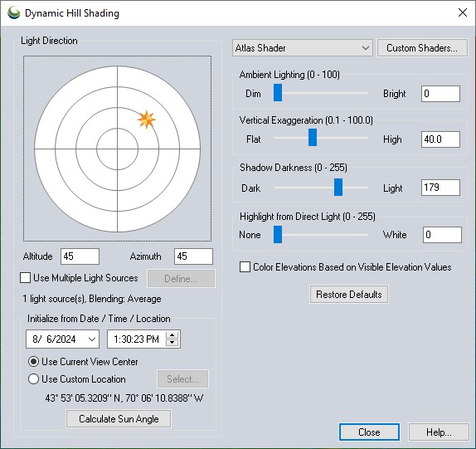Click the sun icon in light direction circle
The image size is (476, 449).
[146, 120]
